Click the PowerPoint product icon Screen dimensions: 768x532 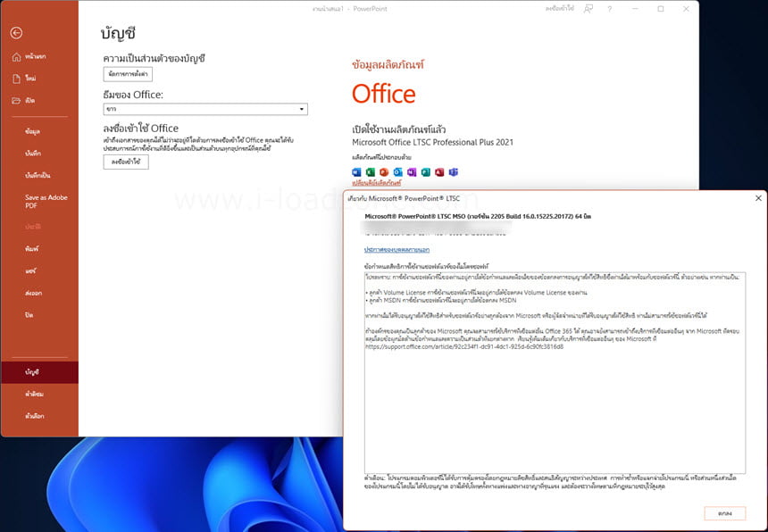point(384,171)
